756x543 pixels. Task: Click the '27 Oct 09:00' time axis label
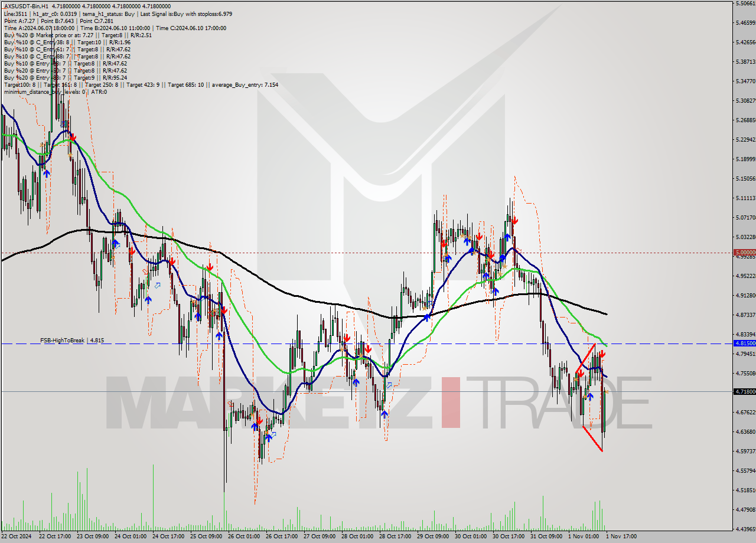click(320, 537)
